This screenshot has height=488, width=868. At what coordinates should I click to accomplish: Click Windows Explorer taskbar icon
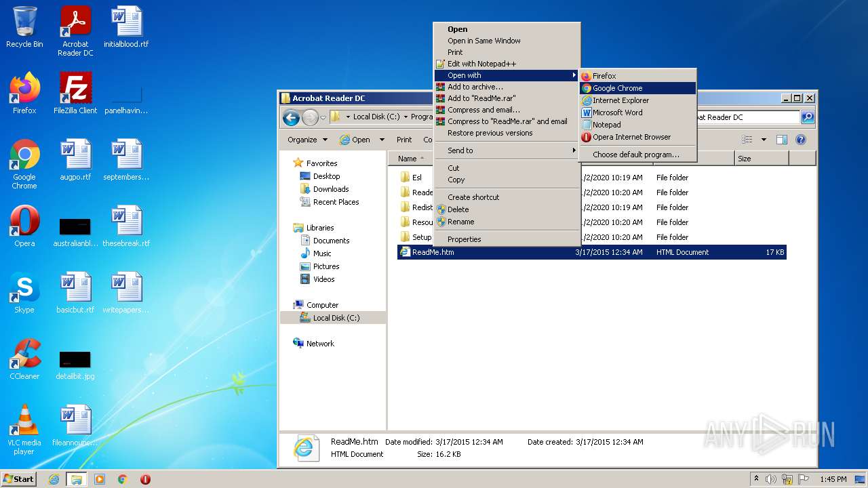(76, 479)
